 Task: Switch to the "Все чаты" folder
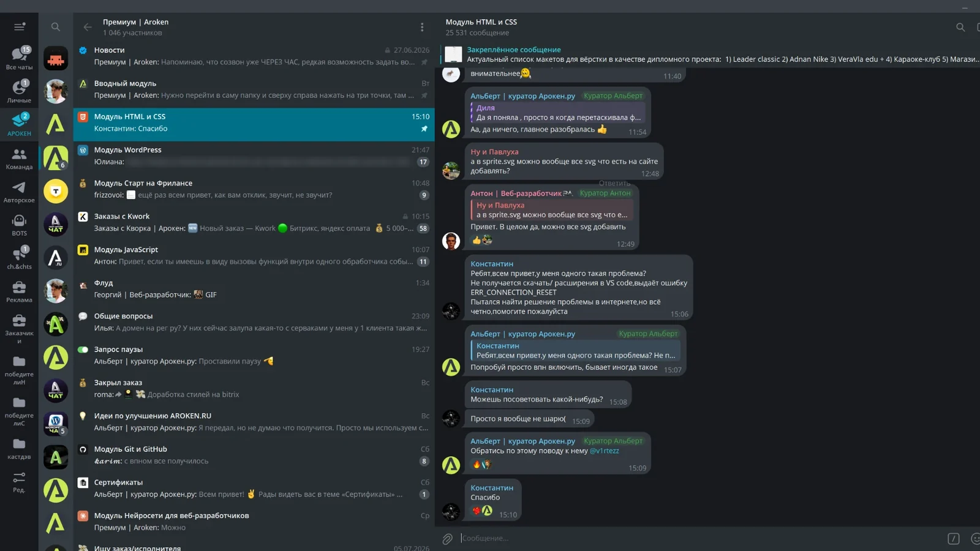[x=20, y=58]
